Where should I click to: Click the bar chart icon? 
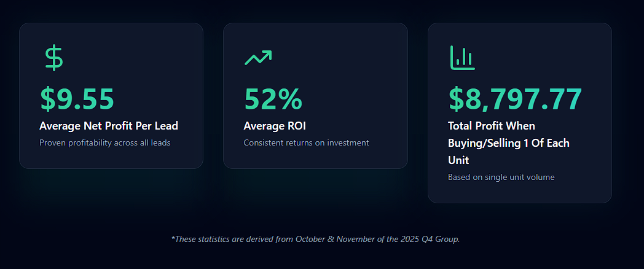(x=463, y=58)
